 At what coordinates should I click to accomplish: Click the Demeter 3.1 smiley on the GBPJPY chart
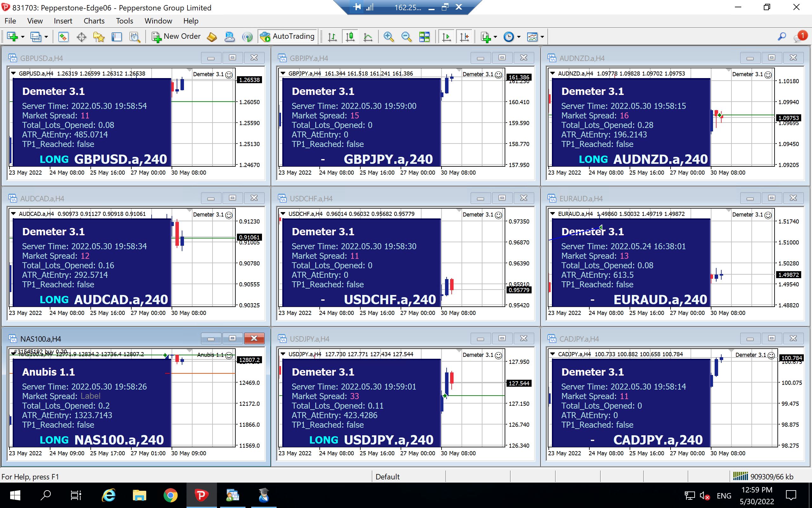498,75
